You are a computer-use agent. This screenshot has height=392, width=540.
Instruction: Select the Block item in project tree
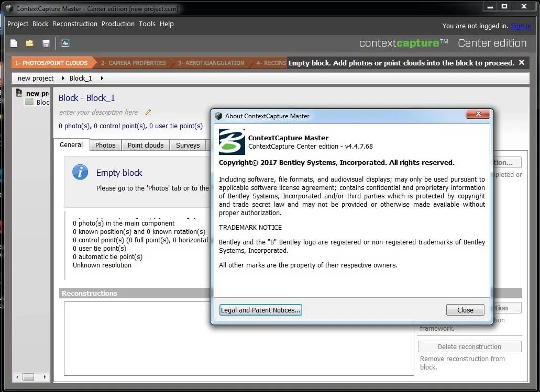point(43,102)
